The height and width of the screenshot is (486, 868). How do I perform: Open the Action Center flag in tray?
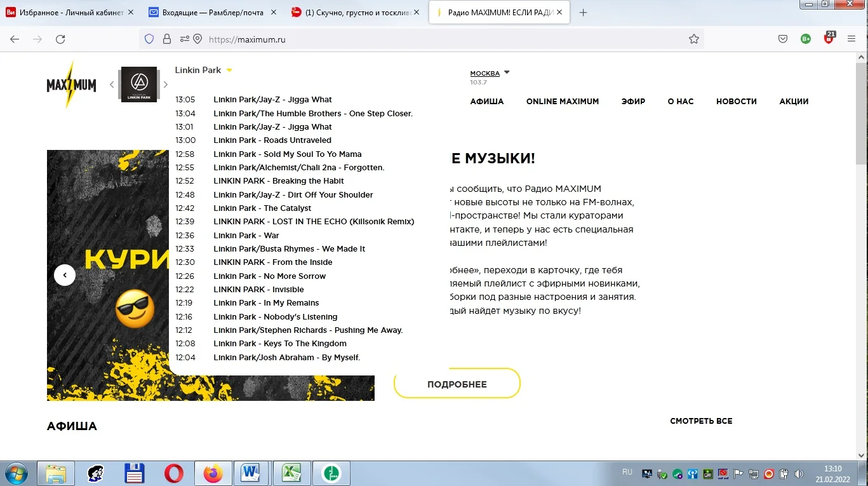pos(738,474)
